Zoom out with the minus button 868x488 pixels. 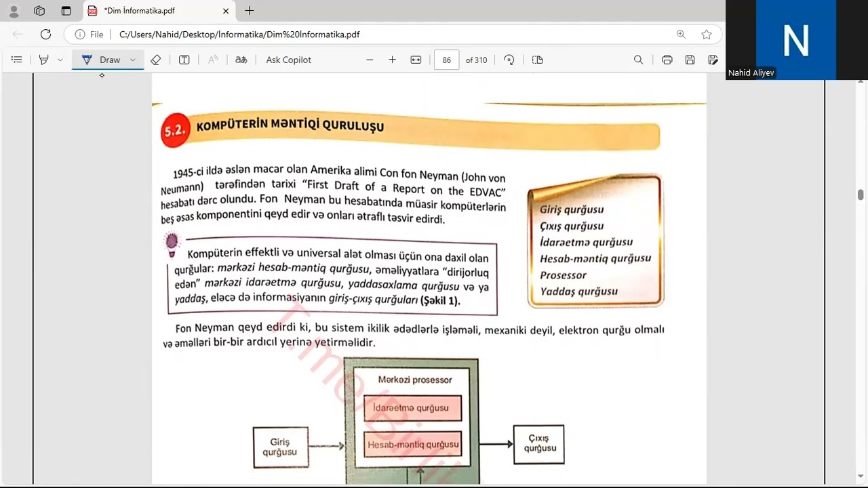click(370, 60)
